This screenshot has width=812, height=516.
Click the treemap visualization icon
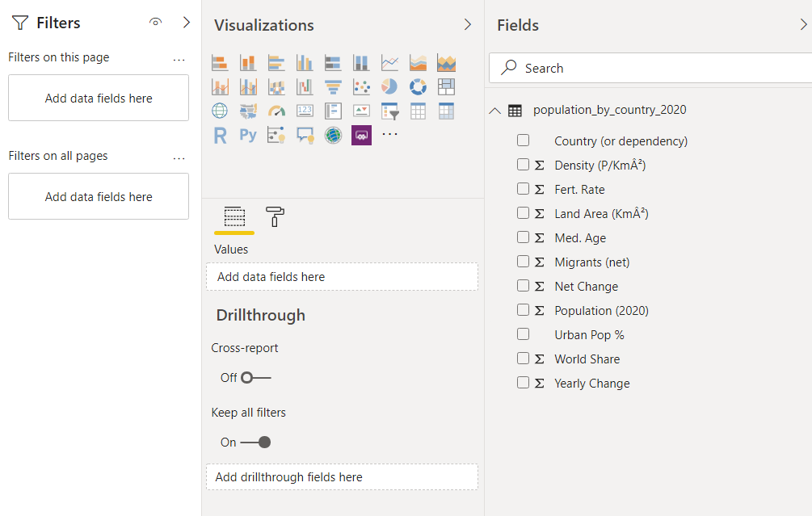click(446, 86)
